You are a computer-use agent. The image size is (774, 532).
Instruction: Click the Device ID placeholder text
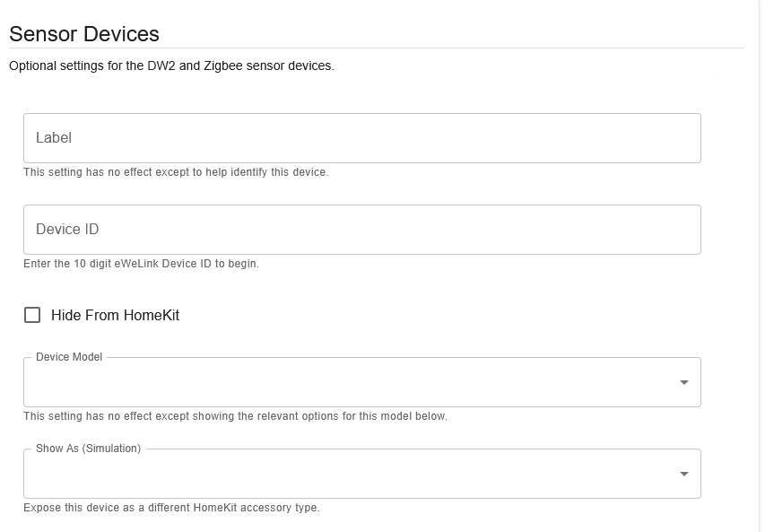click(67, 230)
